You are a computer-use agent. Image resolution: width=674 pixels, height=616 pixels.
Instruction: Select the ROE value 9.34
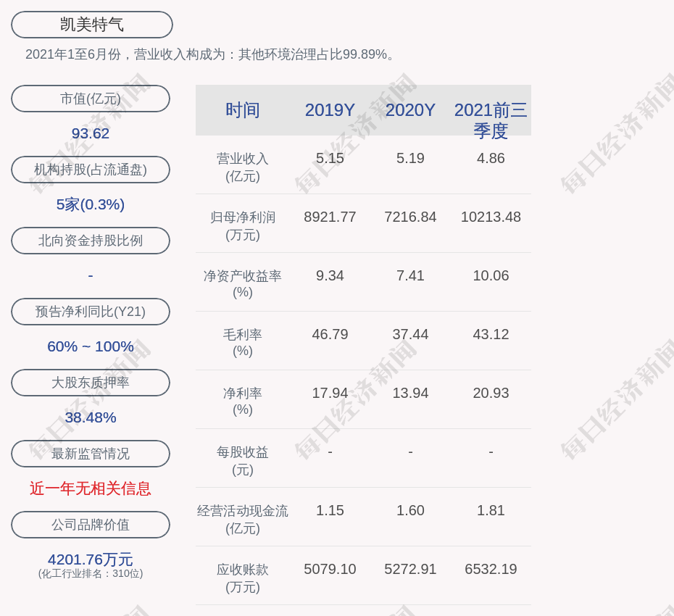pos(330,275)
